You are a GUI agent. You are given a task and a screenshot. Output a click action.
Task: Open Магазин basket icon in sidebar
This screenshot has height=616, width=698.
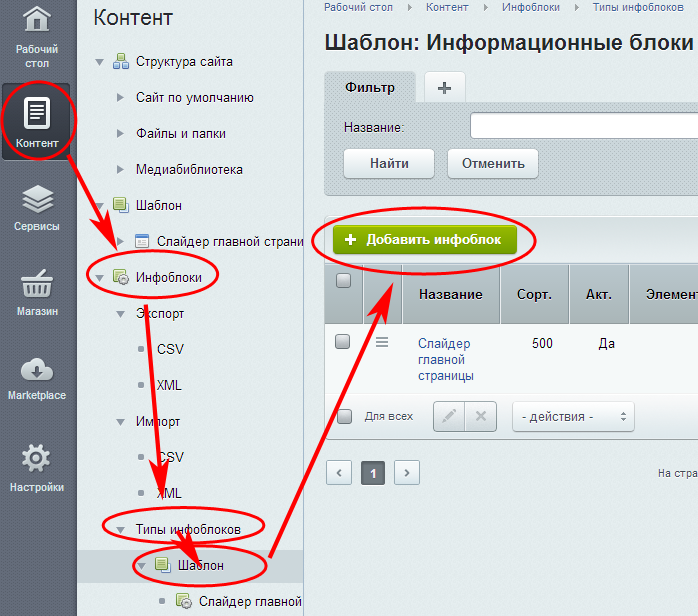(37, 284)
